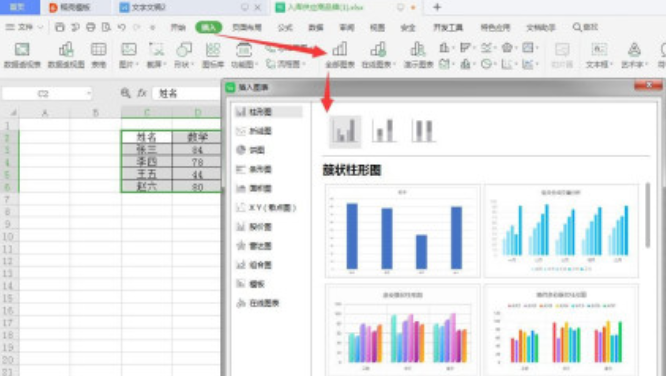
Task: Open the WordArt button
Action: pyautogui.click(x=634, y=55)
